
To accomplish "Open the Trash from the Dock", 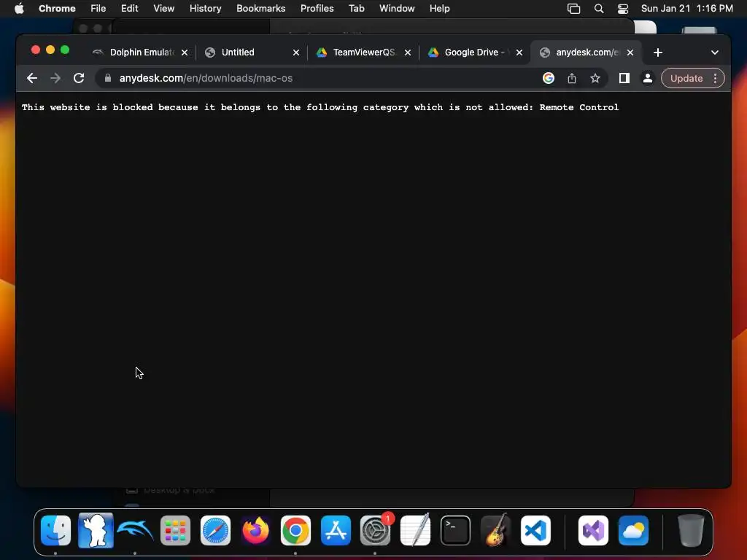I will click(x=691, y=531).
